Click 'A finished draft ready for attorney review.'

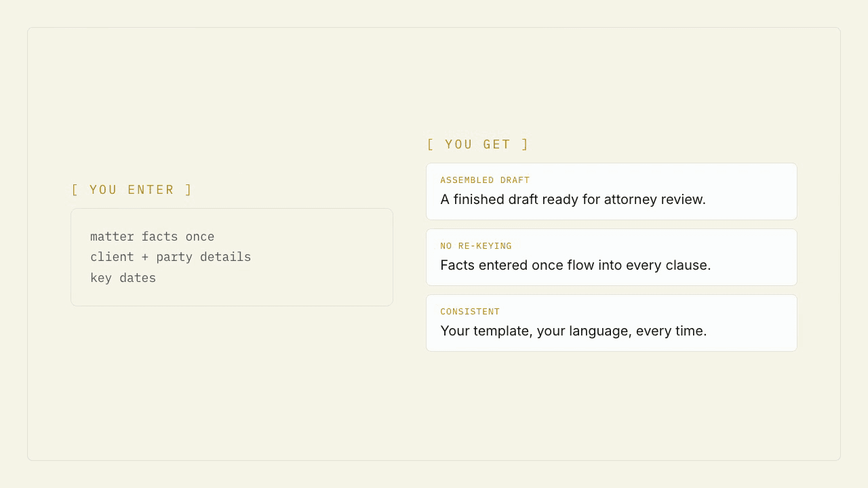(x=573, y=199)
